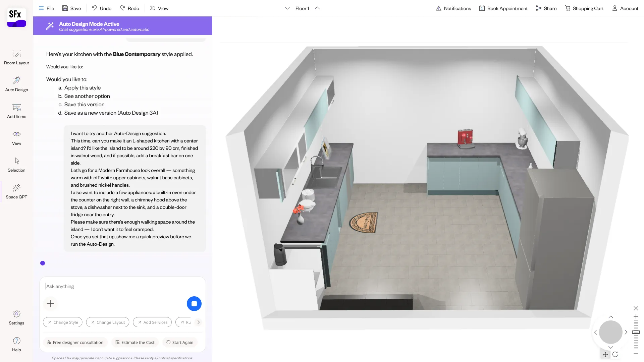Click the SFx logo
The height and width of the screenshot is (362, 644).
[16, 17]
